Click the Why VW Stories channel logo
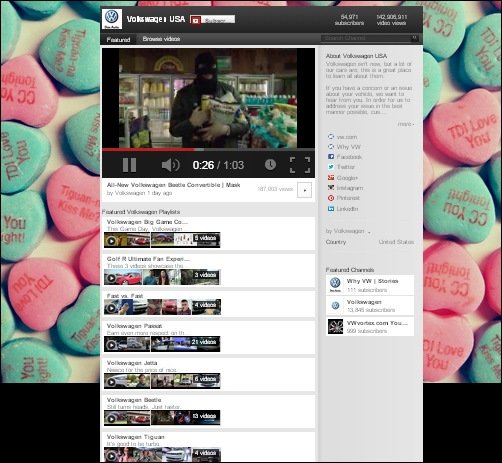The image size is (502, 463). 335,285
